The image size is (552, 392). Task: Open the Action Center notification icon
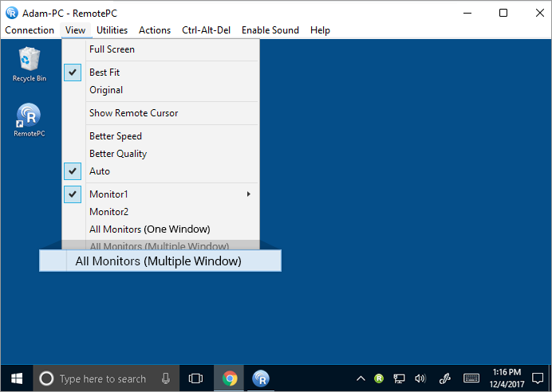[x=538, y=378]
